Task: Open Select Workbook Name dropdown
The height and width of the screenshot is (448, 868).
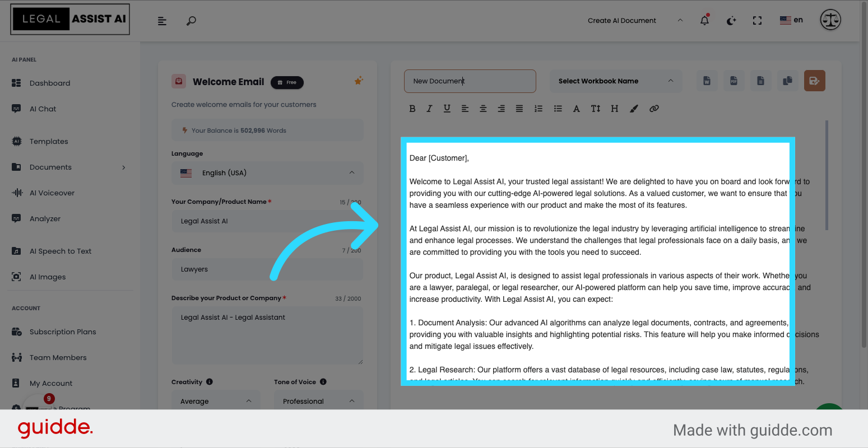Action: [x=616, y=81]
